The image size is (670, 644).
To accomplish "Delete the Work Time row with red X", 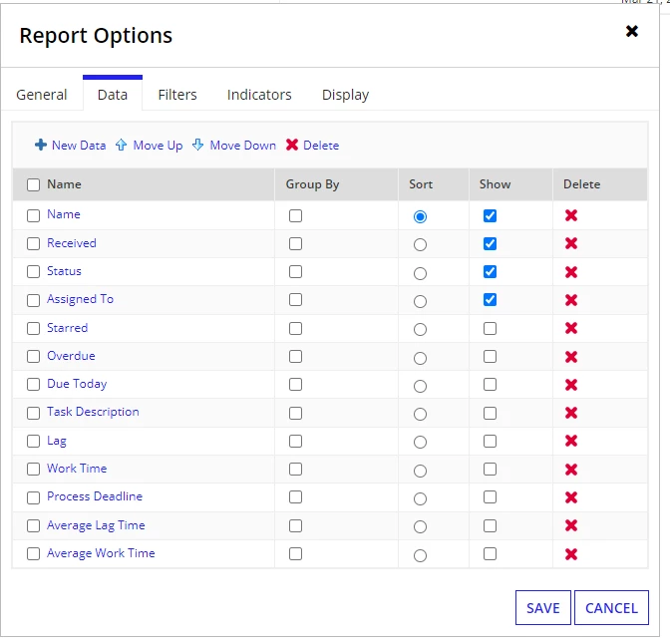I will [x=571, y=470].
